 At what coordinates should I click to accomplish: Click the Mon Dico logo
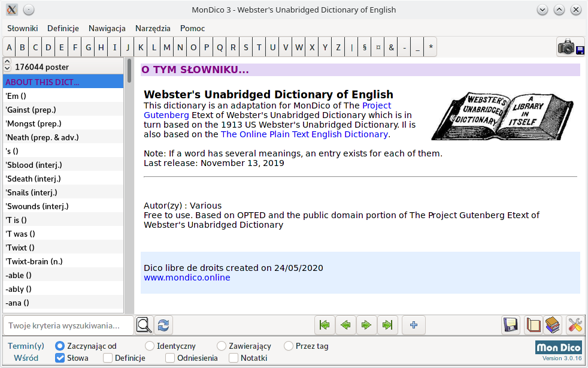tap(559, 348)
